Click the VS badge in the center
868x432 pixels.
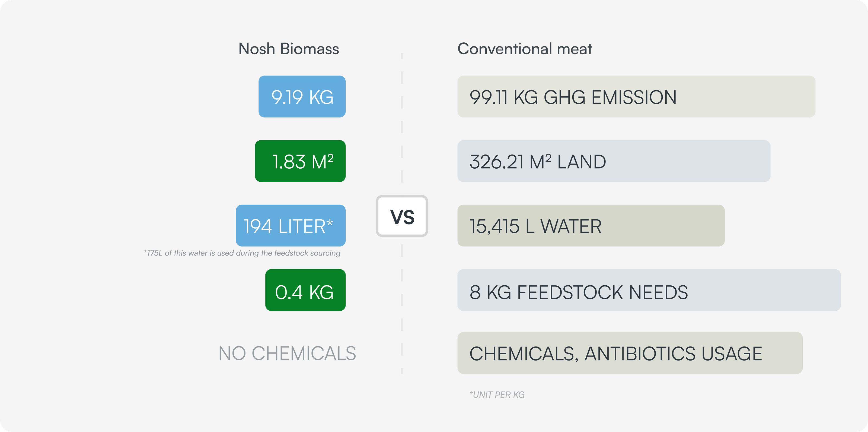(x=402, y=216)
